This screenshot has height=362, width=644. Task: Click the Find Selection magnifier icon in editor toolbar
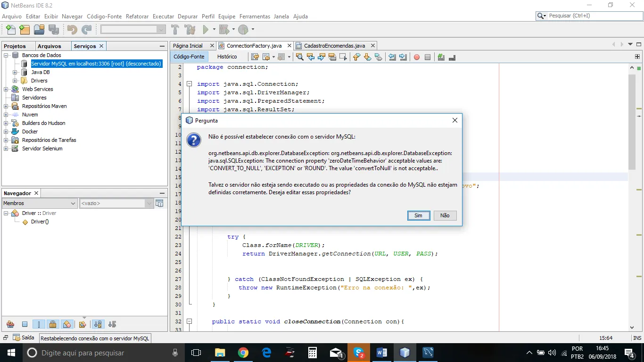point(299,57)
